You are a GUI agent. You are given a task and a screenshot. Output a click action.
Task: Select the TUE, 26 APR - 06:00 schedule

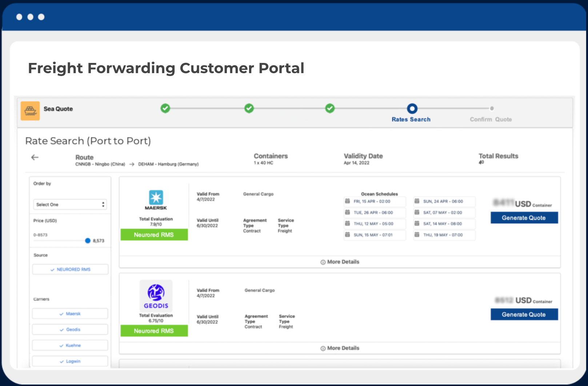[x=375, y=212]
